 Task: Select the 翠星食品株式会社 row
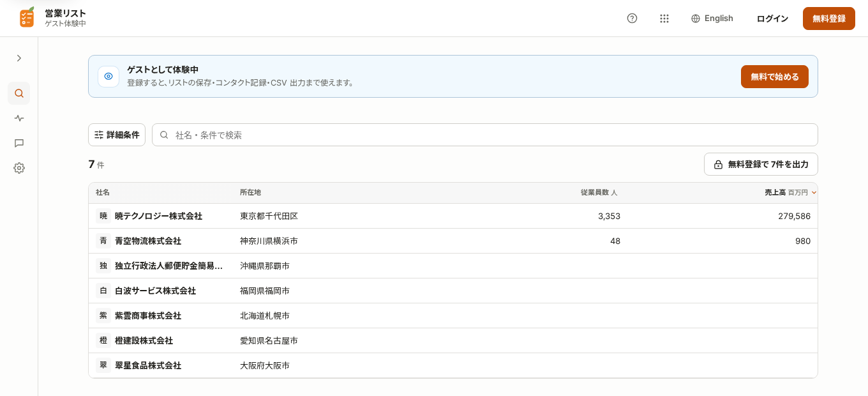453,365
